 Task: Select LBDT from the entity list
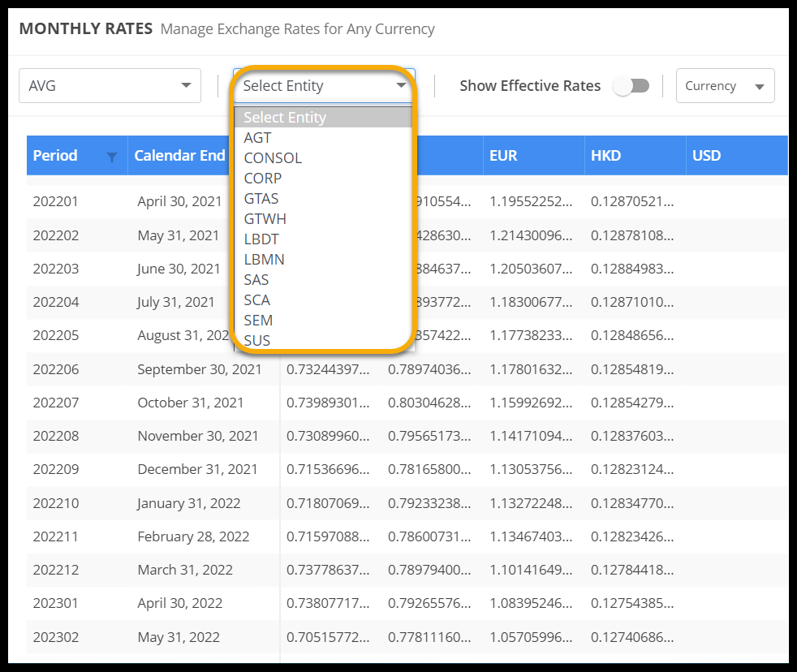261,239
